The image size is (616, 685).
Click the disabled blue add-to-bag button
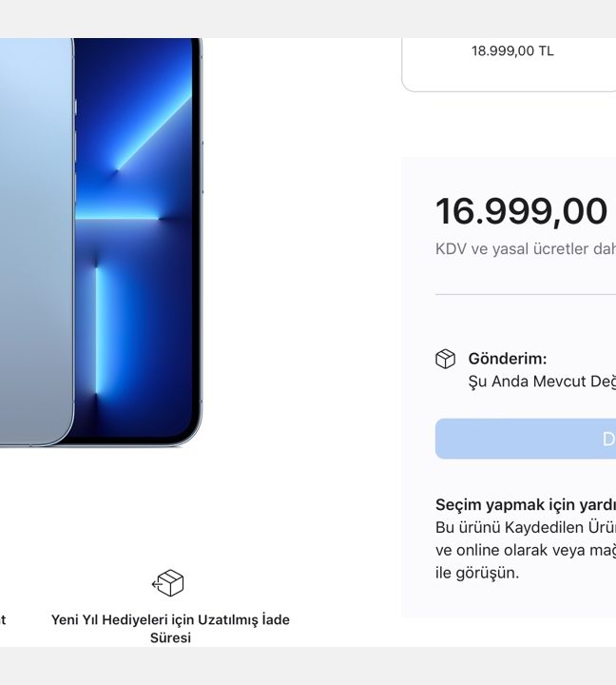(x=526, y=439)
